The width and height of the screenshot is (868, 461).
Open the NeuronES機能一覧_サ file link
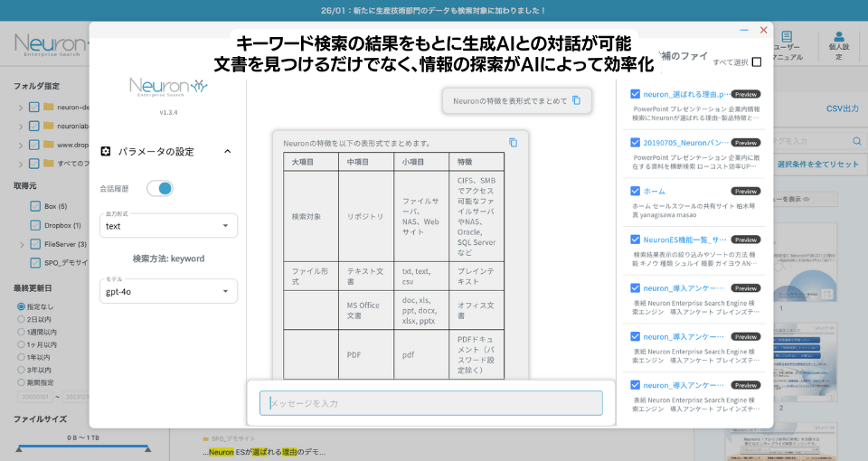pos(684,240)
